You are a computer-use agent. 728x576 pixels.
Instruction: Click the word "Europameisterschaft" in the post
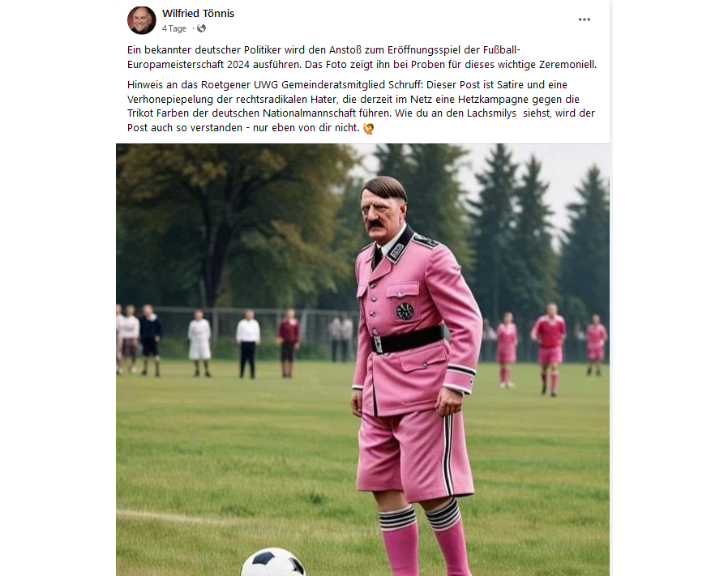pos(174,65)
